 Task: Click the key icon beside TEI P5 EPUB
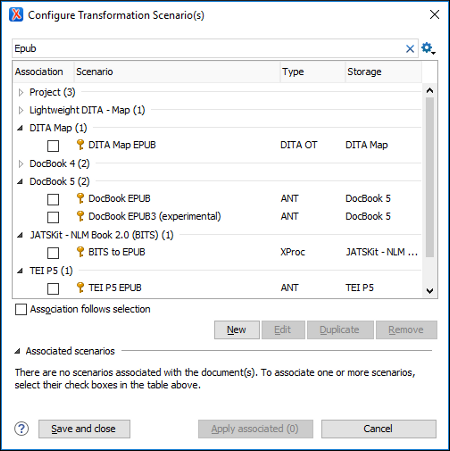80,287
